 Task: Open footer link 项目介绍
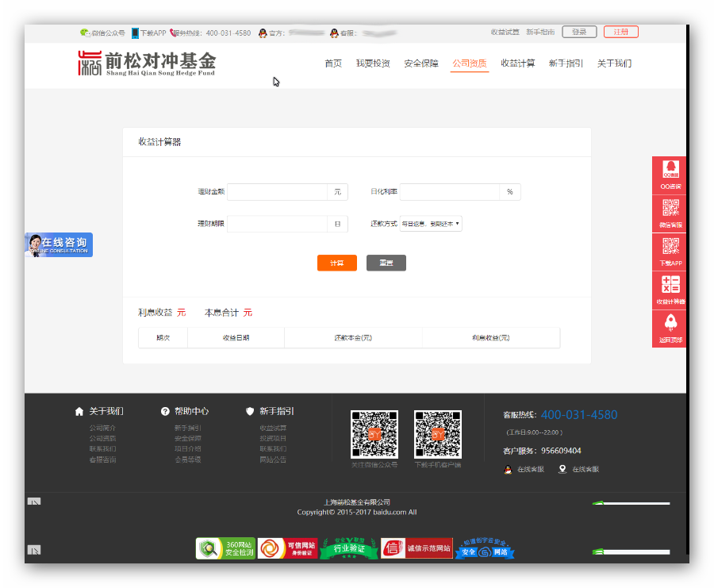pyautogui.click(x=187, y=449)
